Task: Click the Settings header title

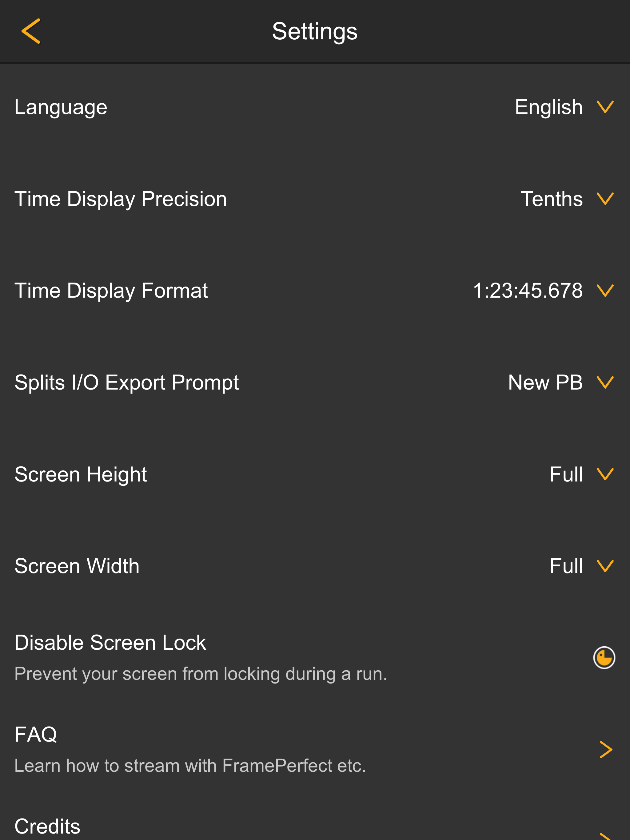Action: (315, 31)
